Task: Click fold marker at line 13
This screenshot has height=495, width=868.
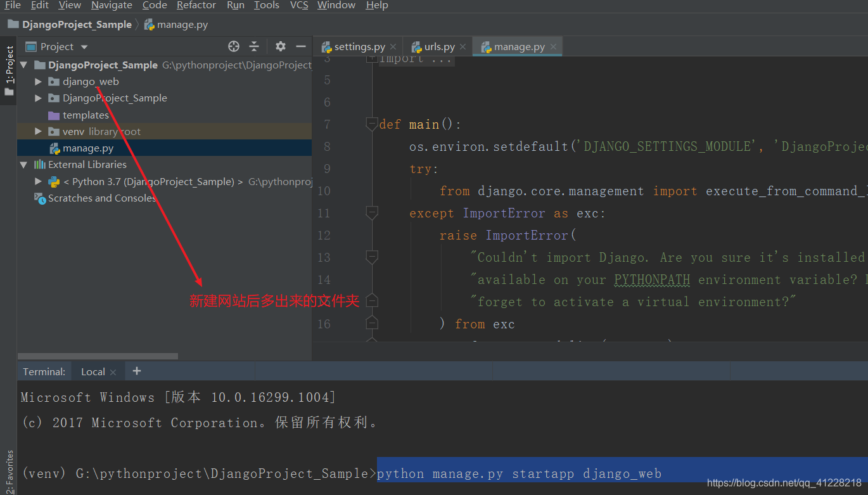Action: coord(372,257)
